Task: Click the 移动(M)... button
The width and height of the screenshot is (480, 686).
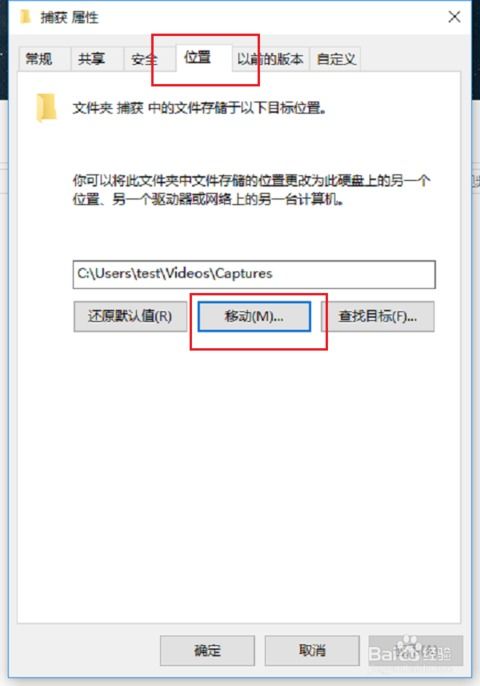Action: 254,316
